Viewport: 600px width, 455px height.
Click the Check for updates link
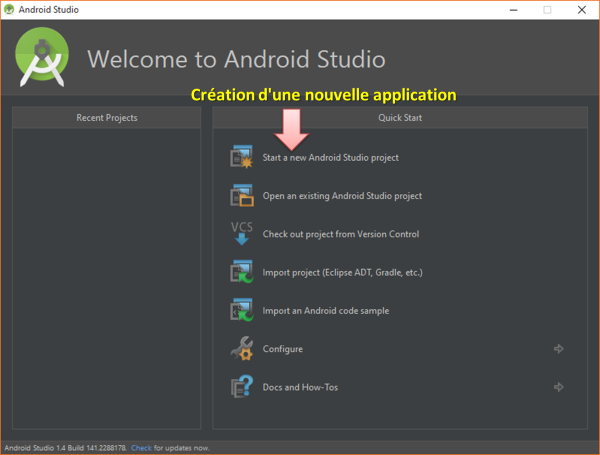[141, 448]
